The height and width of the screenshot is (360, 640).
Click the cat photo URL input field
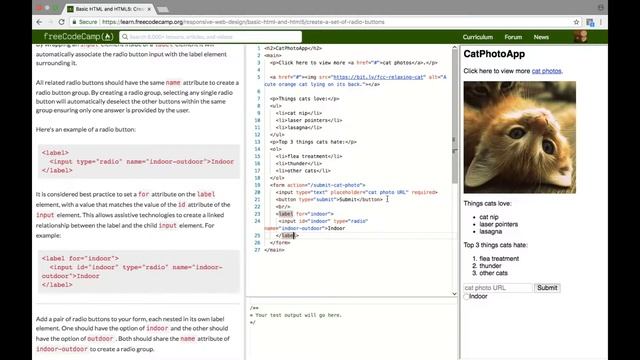click(498, 288)
